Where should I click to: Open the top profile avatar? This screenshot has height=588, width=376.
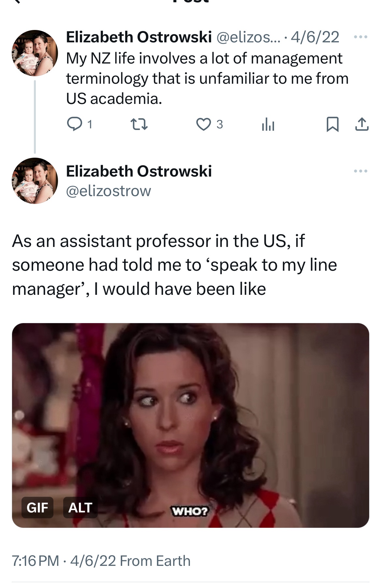[x=35, y=53]
